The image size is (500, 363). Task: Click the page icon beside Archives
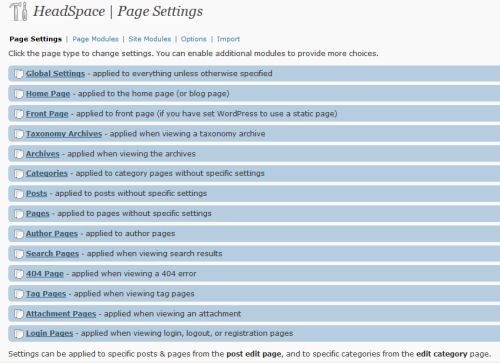point(19,154)
